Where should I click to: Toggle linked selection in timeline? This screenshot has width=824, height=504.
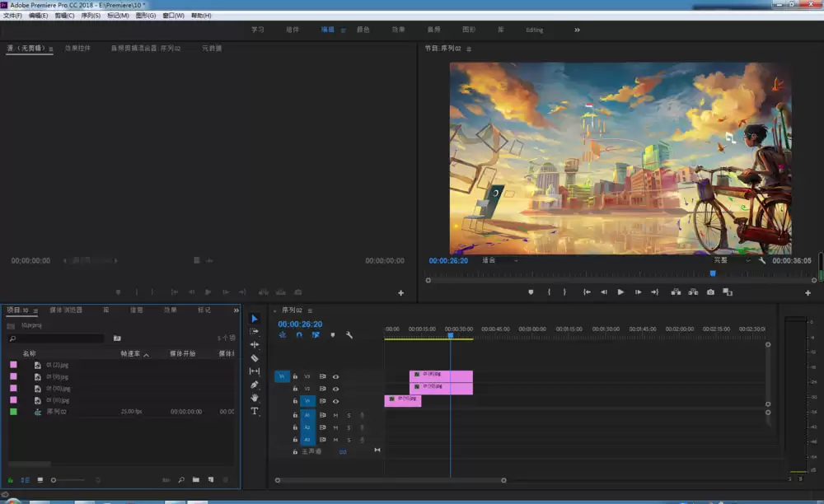(316, 335)
